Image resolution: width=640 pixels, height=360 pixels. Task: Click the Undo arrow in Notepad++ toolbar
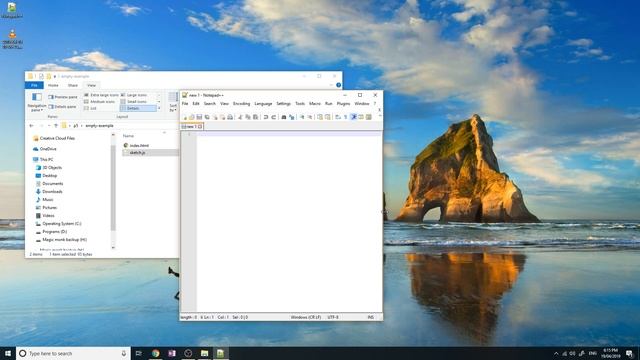pyautogui.click(x=265, y=117)
